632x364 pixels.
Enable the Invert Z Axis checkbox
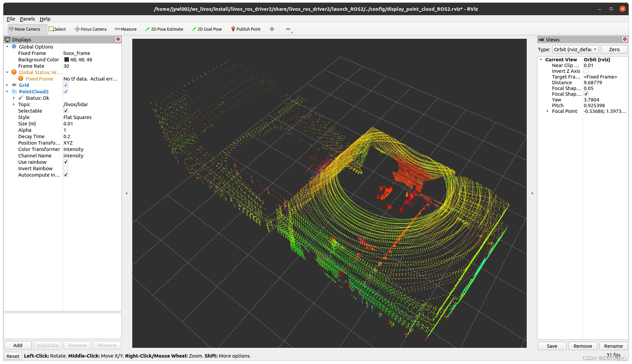pyautogui.click(x=586, y=71)
